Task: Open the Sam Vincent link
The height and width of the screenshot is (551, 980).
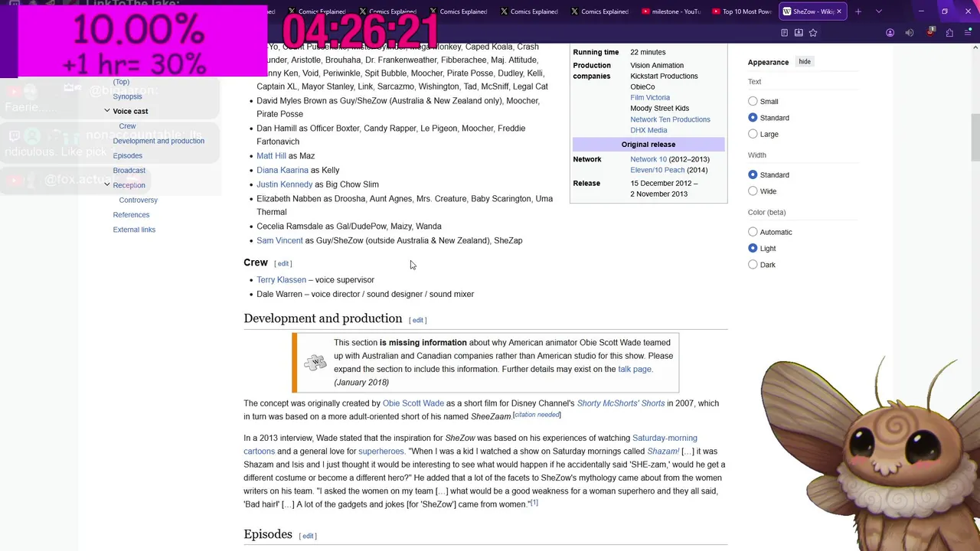Action: [279, 240]
